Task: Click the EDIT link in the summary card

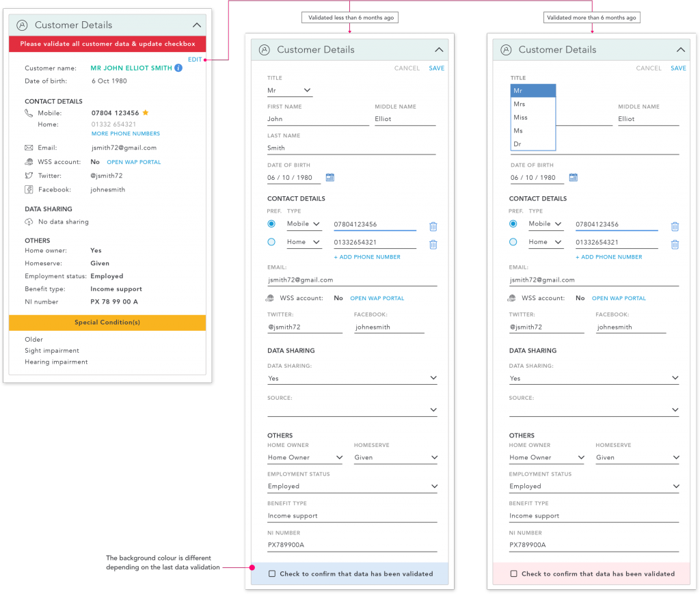Action: [195, 59]
